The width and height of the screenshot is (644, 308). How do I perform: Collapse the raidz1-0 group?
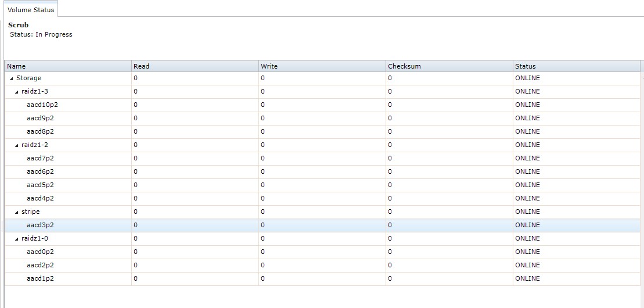tap(17, 239)
